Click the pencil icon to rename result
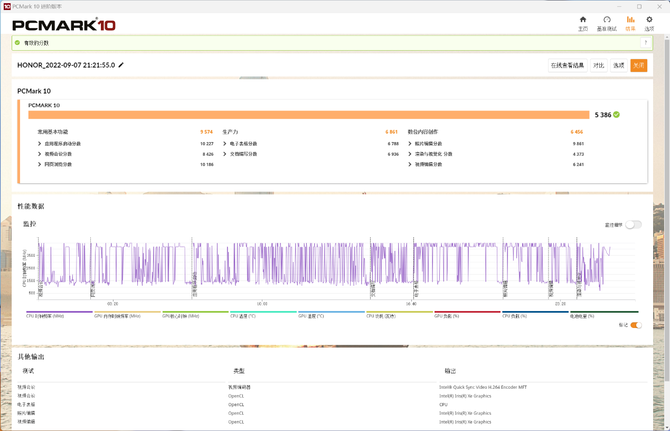The width and height of the screenshot is (670, 431). coord(121,65)
